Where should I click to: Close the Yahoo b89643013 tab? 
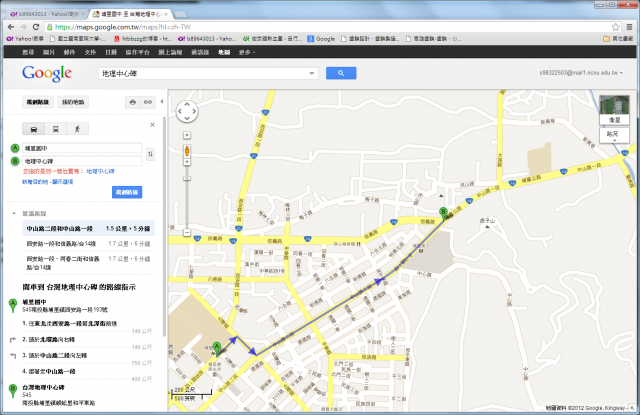(83, 14)
